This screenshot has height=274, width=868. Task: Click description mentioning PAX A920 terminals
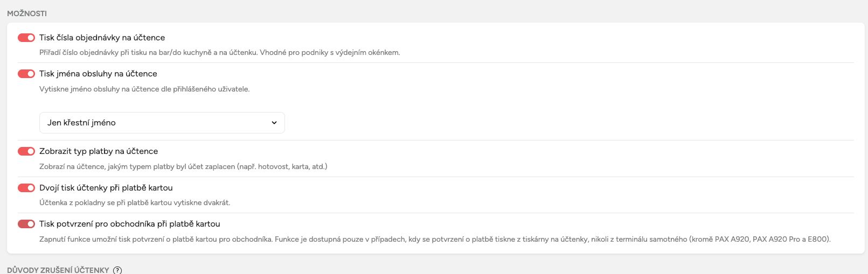pyautogui.click(x=435, y=239)
